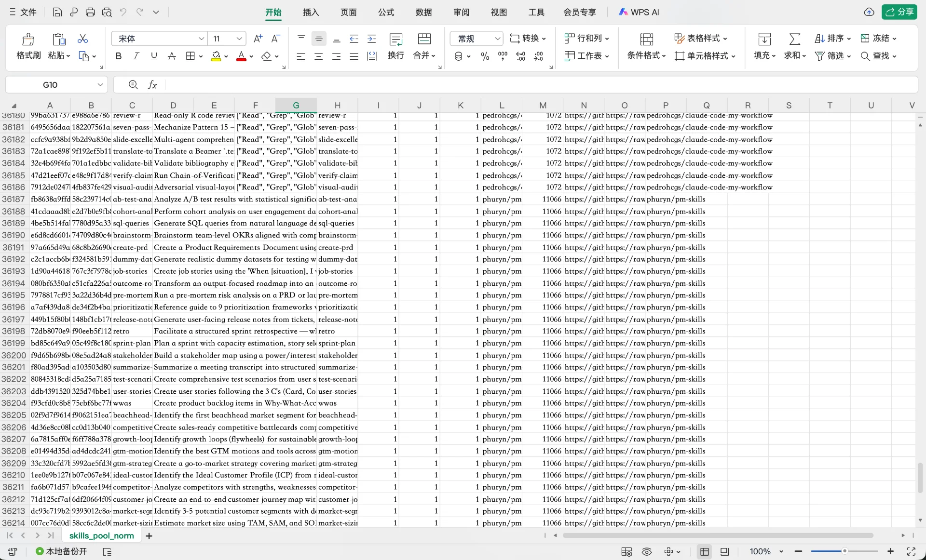This screenshot has height=560, width=926.
Task: Click the fx insert function icon
Action: click(x=152, y=85)
